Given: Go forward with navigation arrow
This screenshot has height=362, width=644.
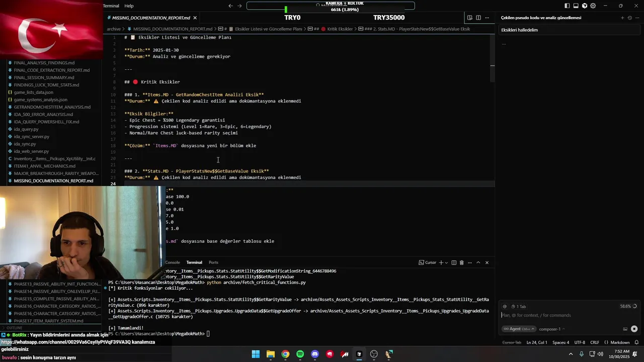Looking at the screenshot, I should pyautogui.click(x=239, y=6).
